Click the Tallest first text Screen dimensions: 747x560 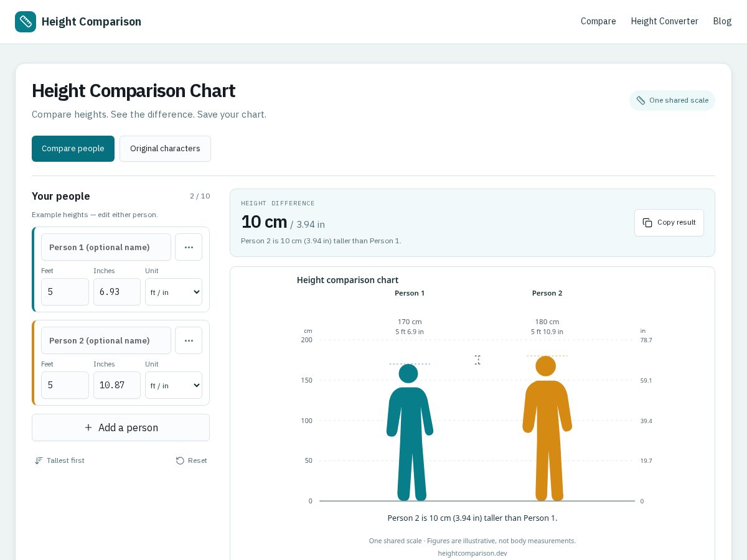click(65, 460)
